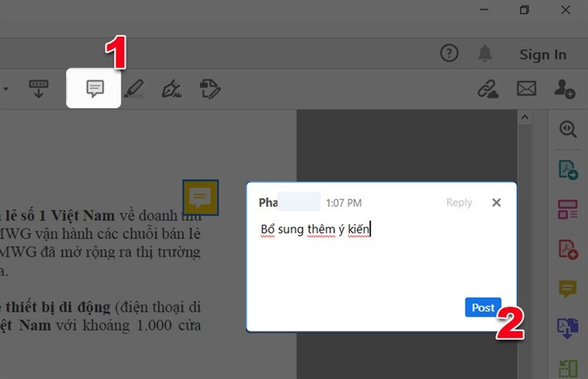Select the highlight text tool
588x379 pixels.
click(134, 89)
